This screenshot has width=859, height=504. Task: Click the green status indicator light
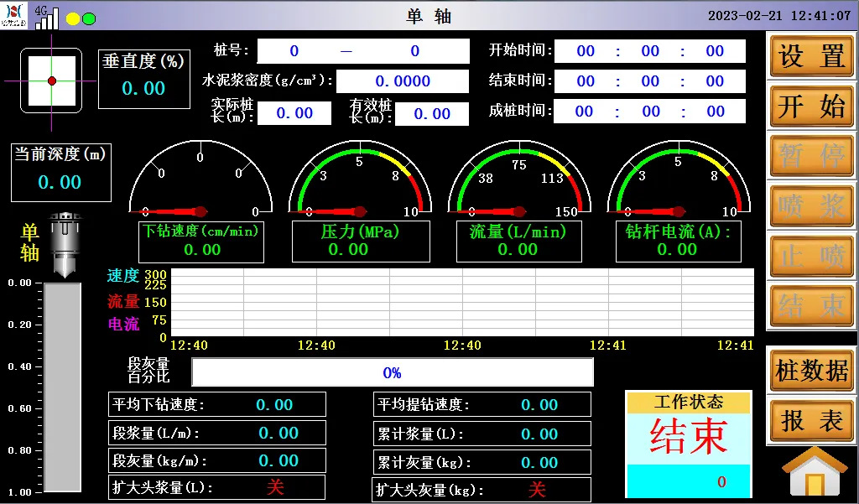click(89, 18)
